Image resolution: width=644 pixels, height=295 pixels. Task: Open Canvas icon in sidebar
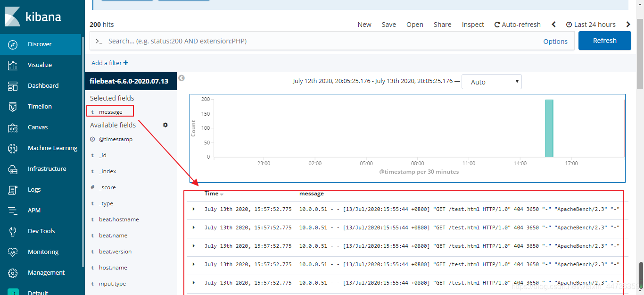pos(13,127)
